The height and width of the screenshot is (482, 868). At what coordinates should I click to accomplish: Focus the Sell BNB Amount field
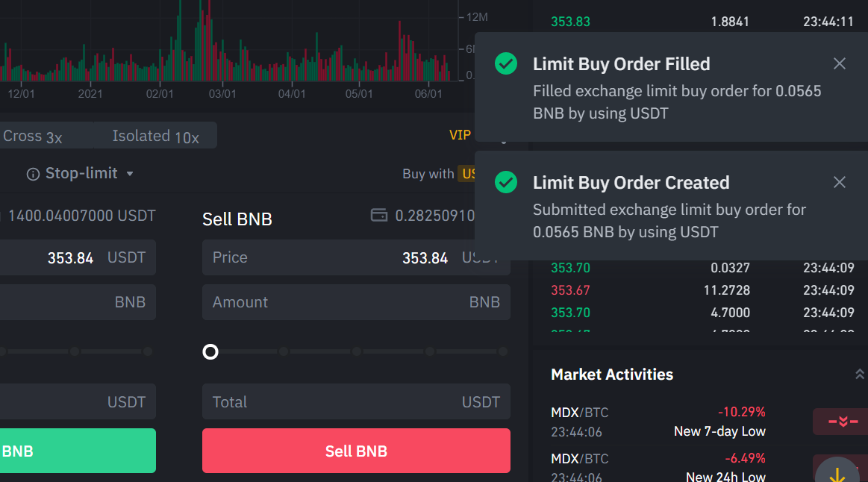pyautogui.click(x=336, y=302)
